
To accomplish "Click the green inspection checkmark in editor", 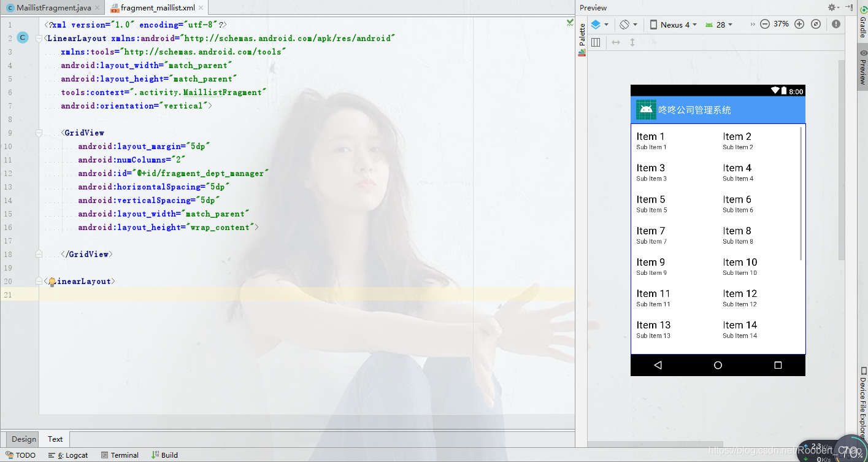I will (x=570, y=23).
